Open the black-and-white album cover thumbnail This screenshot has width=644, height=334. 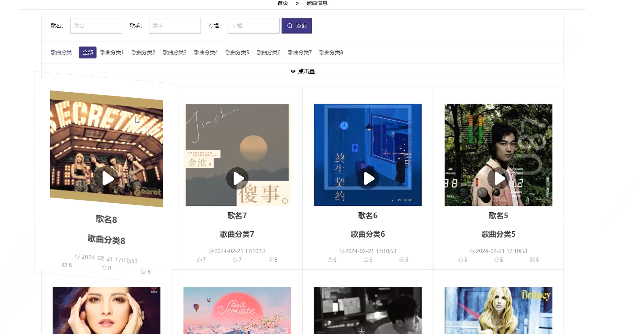pyautogui.click(x=368, y=310)
